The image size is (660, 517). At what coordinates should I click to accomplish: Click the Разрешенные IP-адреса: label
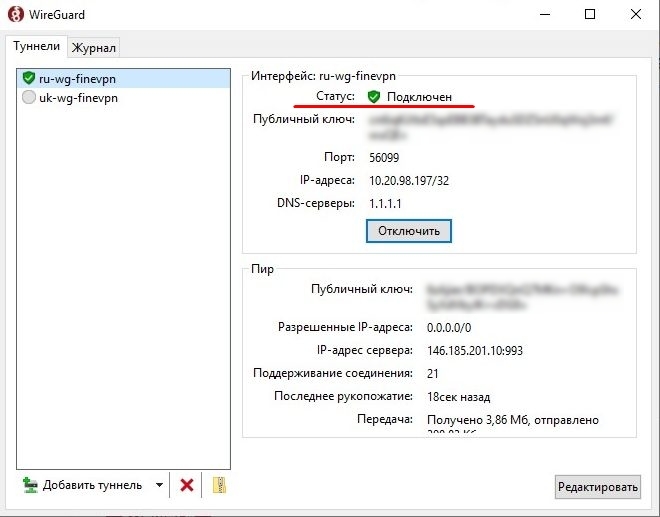(x=345, y=327)
